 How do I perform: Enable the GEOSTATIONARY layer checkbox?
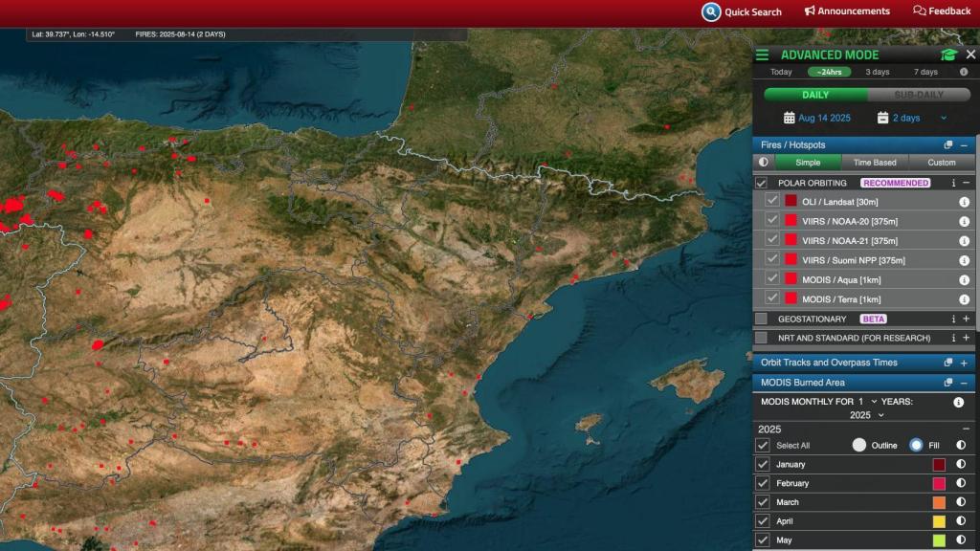(762, 319)
